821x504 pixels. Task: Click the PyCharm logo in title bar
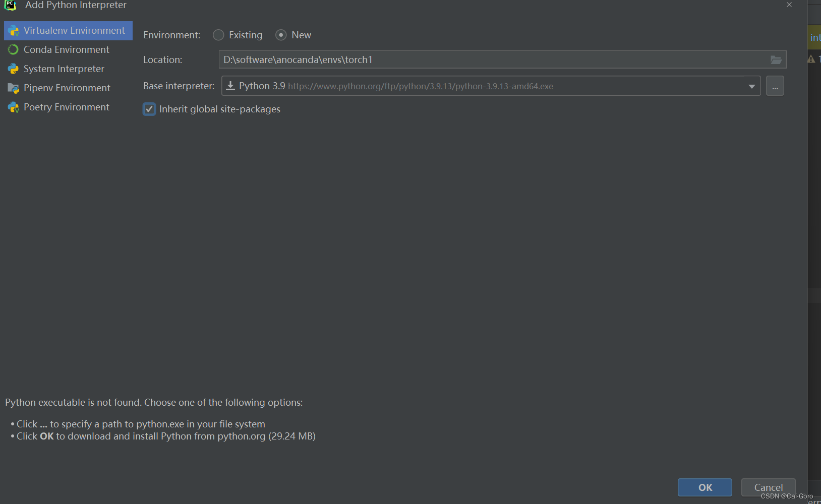coord(10,5)
